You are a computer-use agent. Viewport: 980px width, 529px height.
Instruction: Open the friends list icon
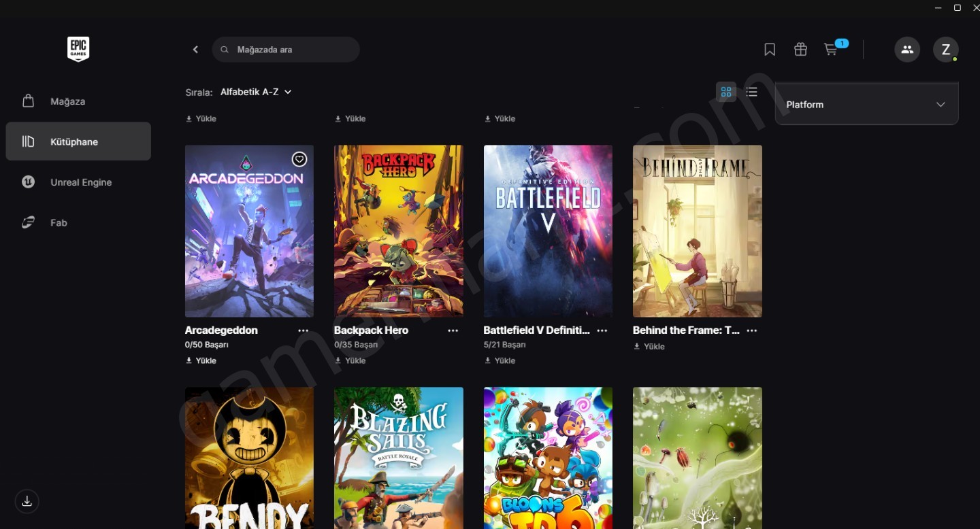click(907, 50)
